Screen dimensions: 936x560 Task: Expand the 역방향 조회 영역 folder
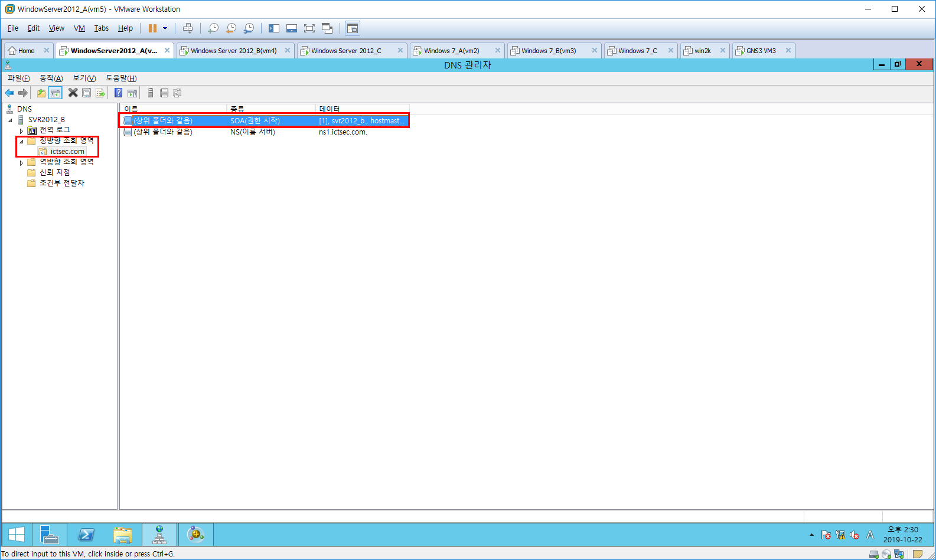21,162
